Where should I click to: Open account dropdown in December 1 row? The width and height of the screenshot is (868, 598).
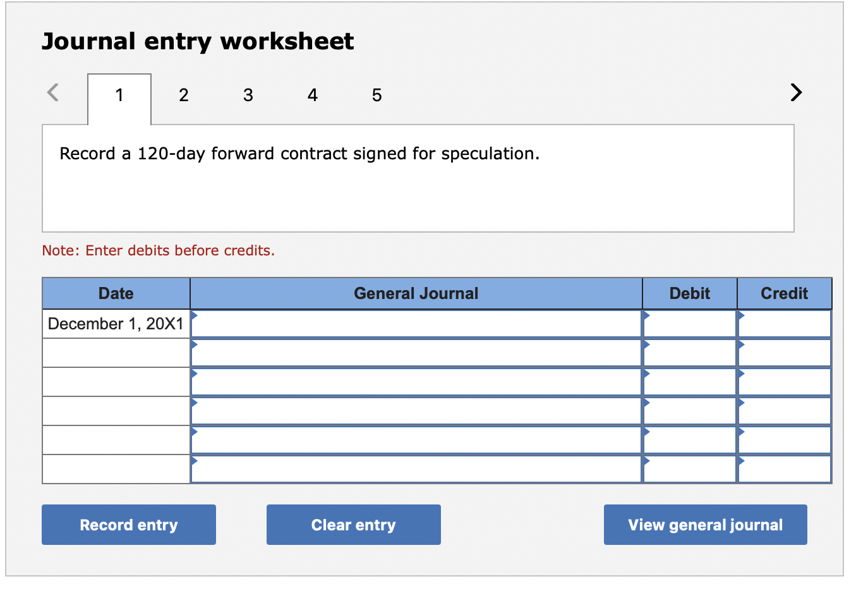(x=416, y=324)
